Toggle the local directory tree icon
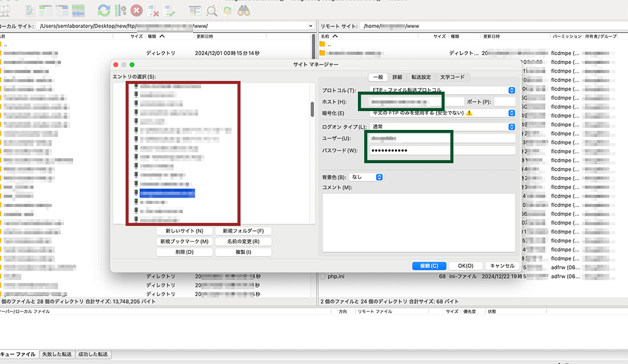 coord(45,11)
